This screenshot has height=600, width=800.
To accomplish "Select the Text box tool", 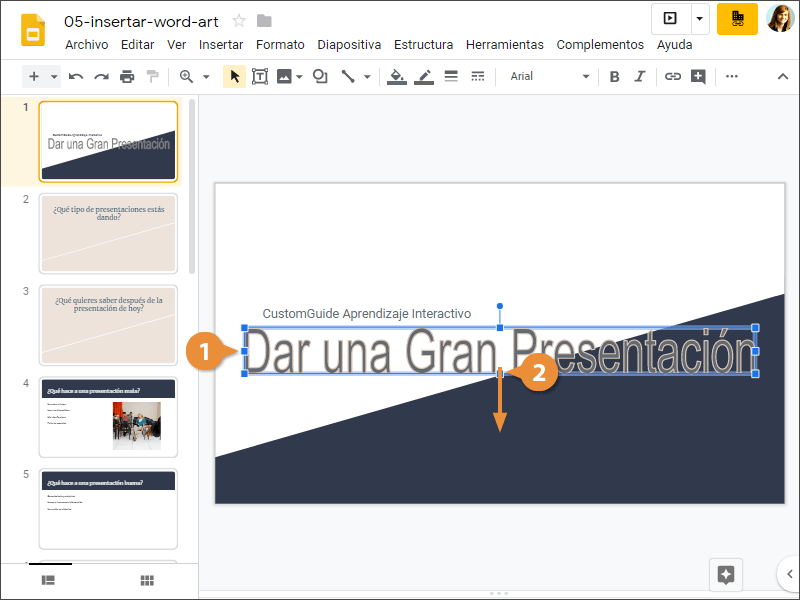I will pos(260,76).
